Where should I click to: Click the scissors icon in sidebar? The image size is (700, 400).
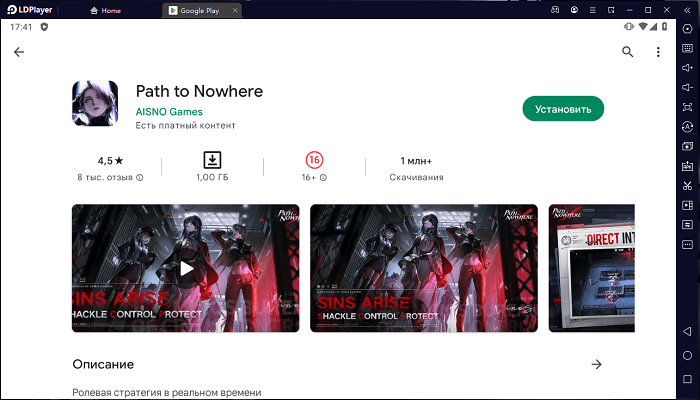click(x=687, y=186)
